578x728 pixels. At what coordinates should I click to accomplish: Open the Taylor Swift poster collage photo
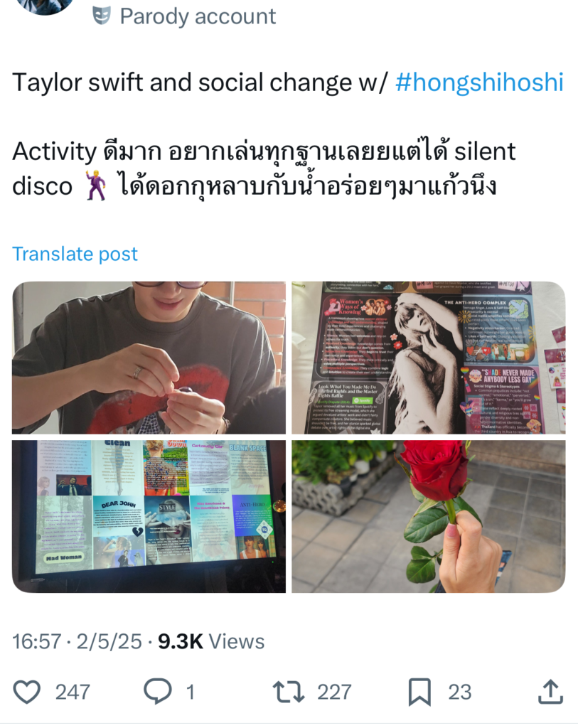(429, 358)
